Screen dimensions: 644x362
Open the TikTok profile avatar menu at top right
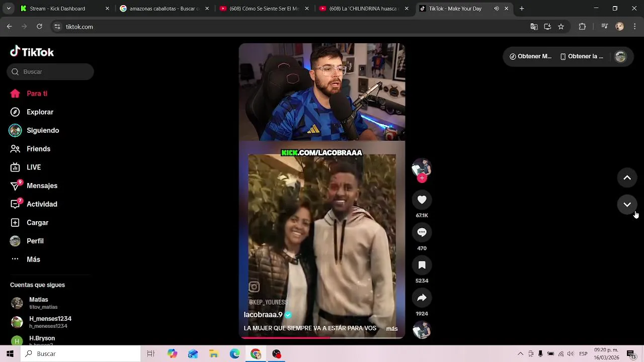point(620,57)
